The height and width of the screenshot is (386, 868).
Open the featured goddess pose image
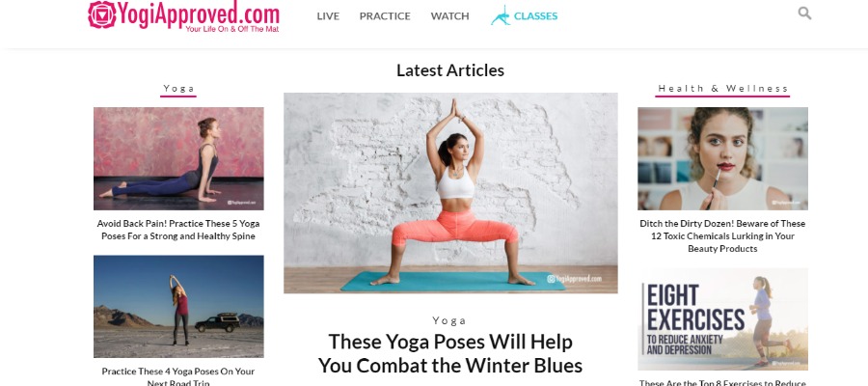[x=450, y=193]
